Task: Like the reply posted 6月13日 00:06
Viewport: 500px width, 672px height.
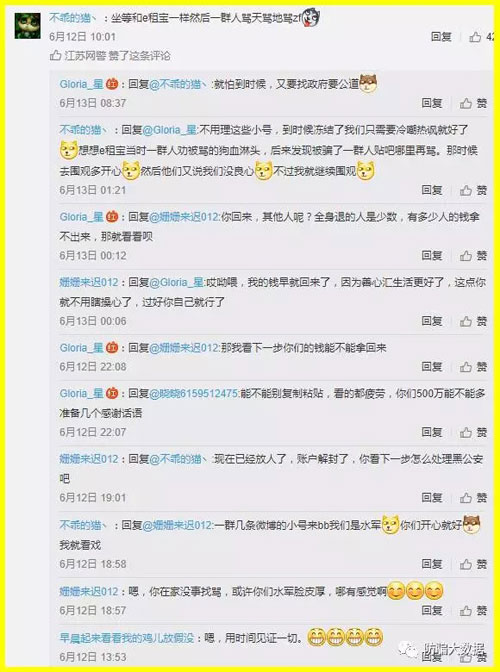Action: click(466, 321)
